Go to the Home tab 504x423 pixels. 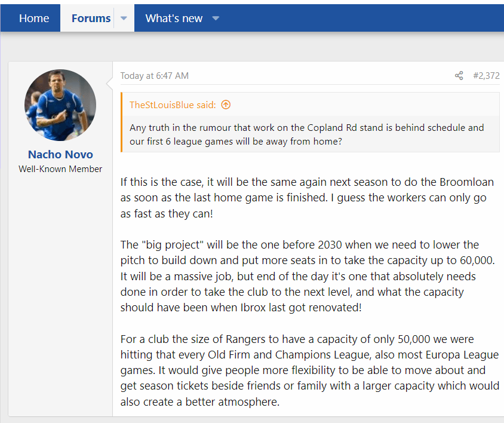[34, 19]
